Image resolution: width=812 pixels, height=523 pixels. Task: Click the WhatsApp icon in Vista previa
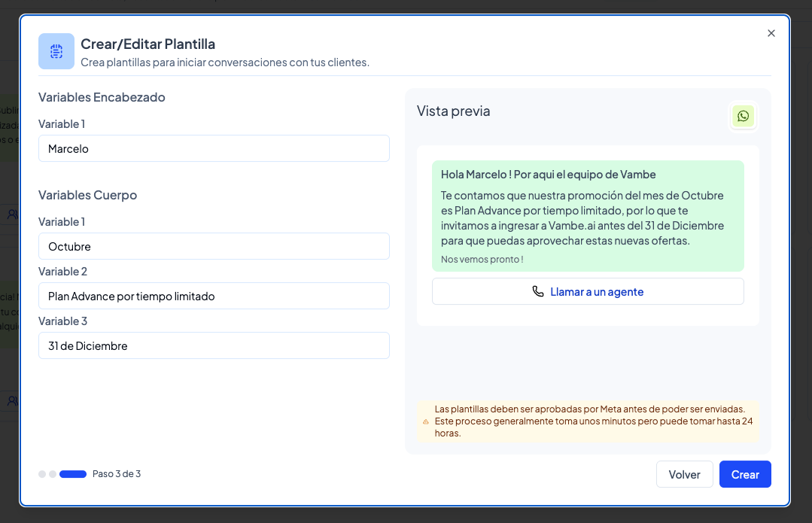[x=743, y=116]
